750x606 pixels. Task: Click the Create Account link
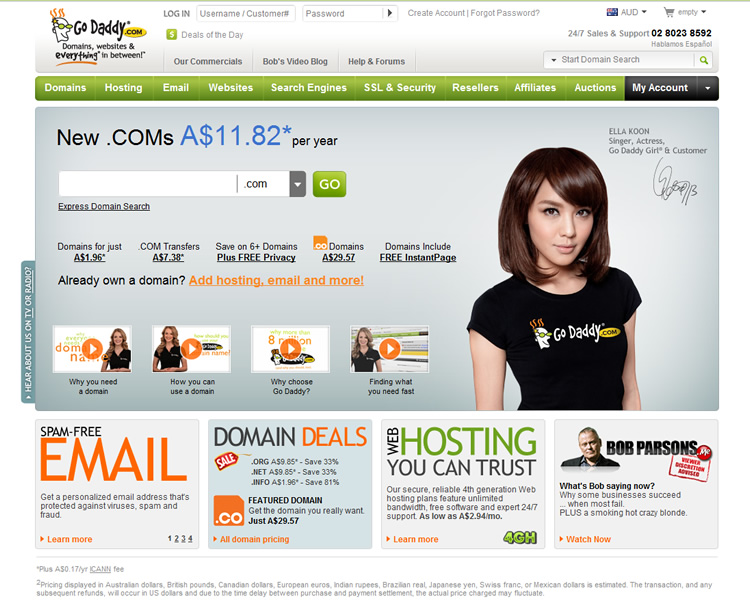pos(436,13)
